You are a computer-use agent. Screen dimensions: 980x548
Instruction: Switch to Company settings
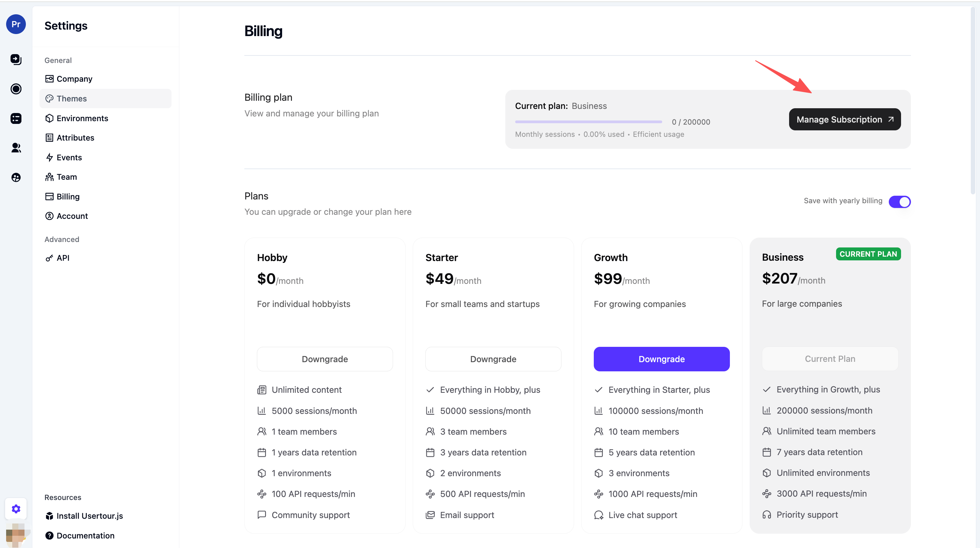[74, 79]
